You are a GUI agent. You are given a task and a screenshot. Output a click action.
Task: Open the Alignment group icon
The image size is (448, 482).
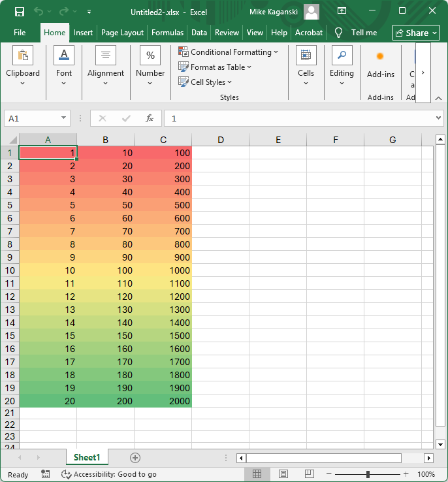(106, 56)
